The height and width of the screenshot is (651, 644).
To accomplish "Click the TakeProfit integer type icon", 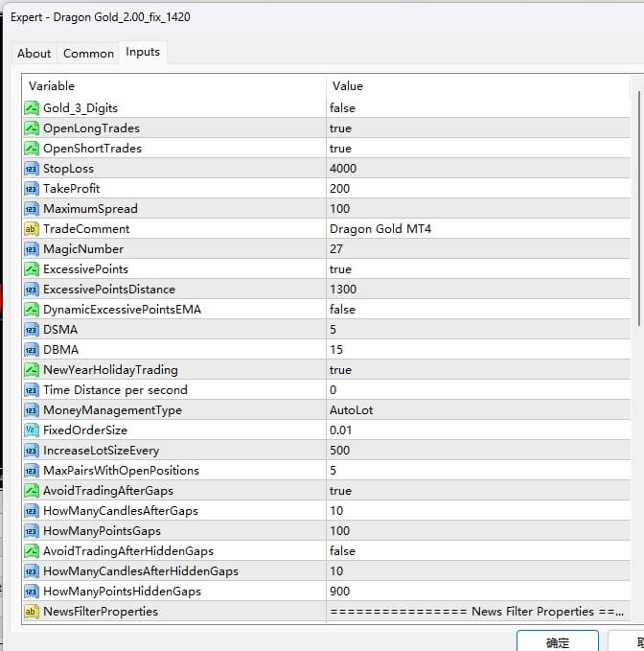I will tap(32, 189).
